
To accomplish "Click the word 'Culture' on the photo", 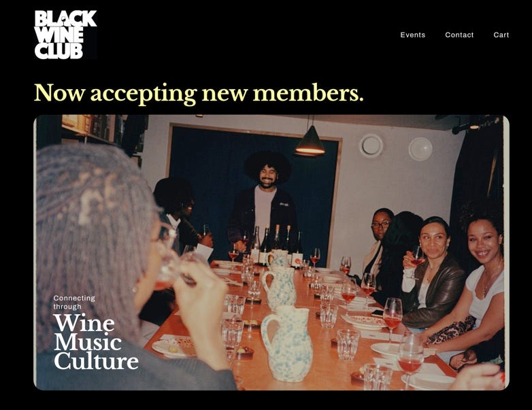I will (96, 361).
